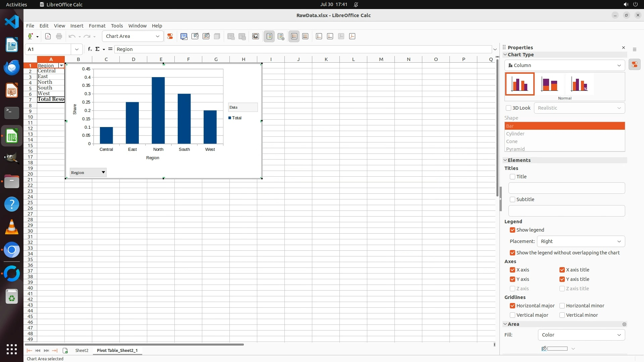Screen dimensions: 644x362
Task: Click the Sum sigma icon in formula bar
Action: point(98,49)
